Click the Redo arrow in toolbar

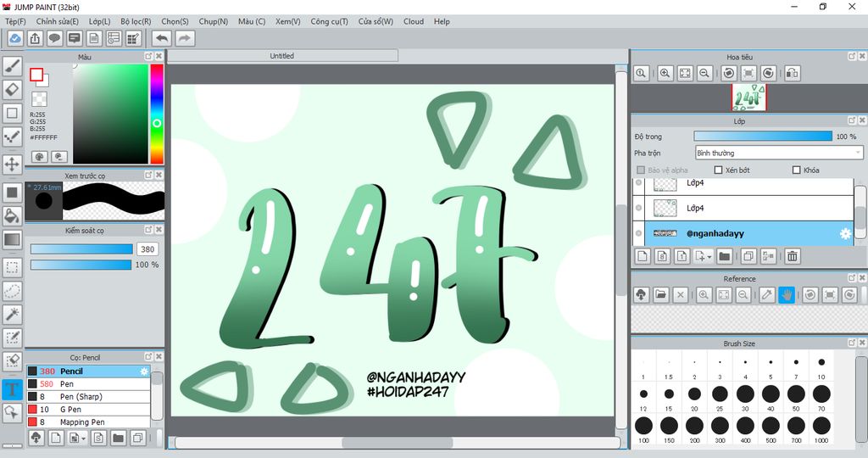[185, 38]
